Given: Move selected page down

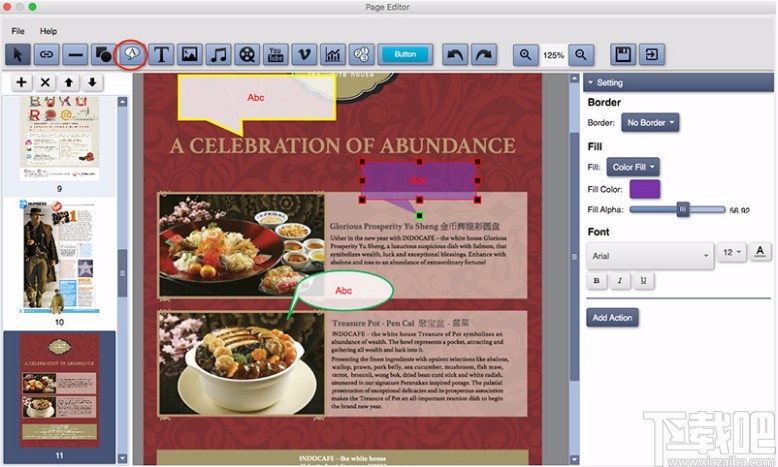Looking at the screenshot, I should pyautogui.click(x=92, y=82).
